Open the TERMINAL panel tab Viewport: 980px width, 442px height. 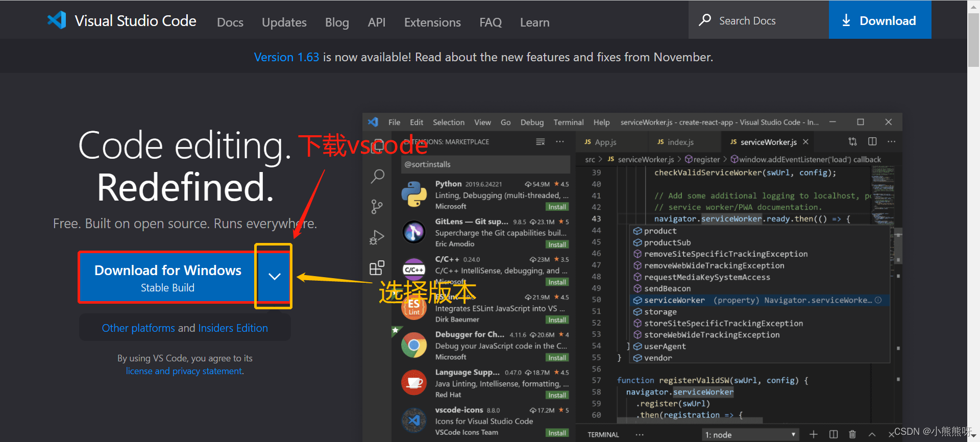pyautogui.click(x=603, y=435)
